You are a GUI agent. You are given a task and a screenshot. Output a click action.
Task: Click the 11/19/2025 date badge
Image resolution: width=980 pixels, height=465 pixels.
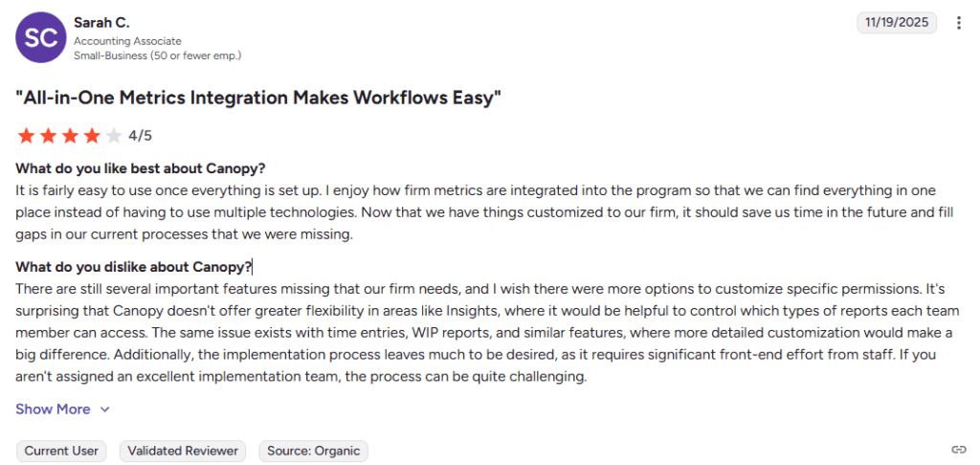tap(896, 23)
